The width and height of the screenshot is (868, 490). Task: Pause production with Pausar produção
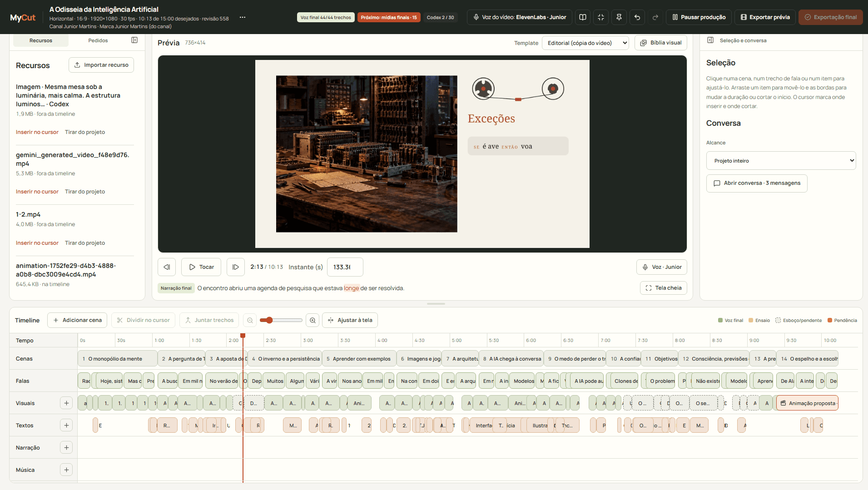(699, 17)
